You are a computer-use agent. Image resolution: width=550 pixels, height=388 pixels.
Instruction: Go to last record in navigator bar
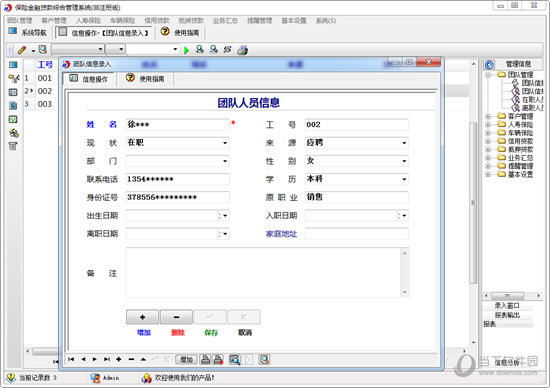click(107, 359)
